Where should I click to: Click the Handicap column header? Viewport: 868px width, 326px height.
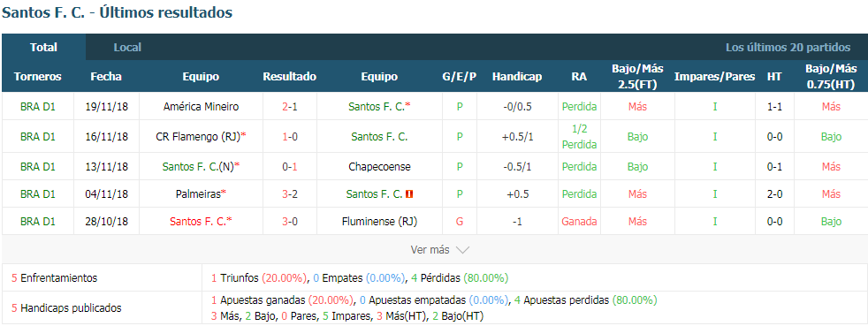click(517, 77)
